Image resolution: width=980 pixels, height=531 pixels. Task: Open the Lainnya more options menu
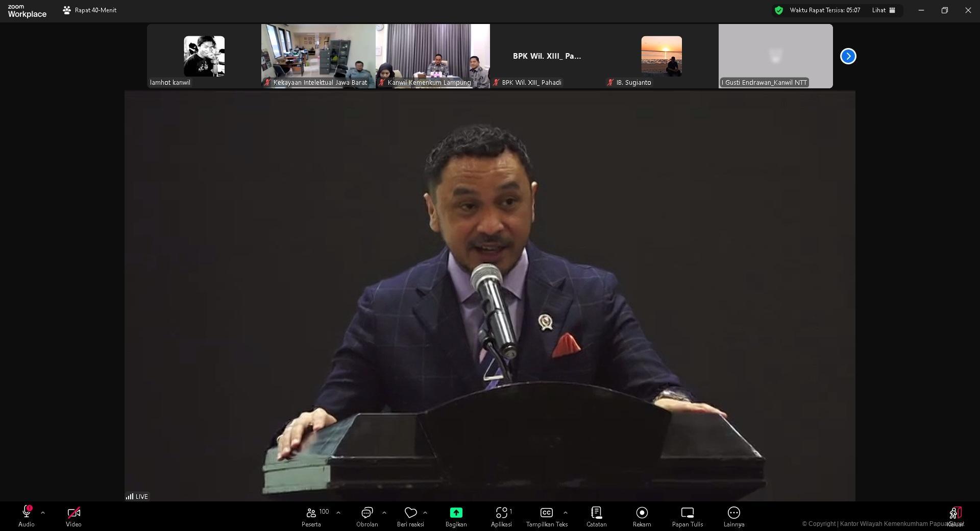pyautogui.click(x=733, y=513)
